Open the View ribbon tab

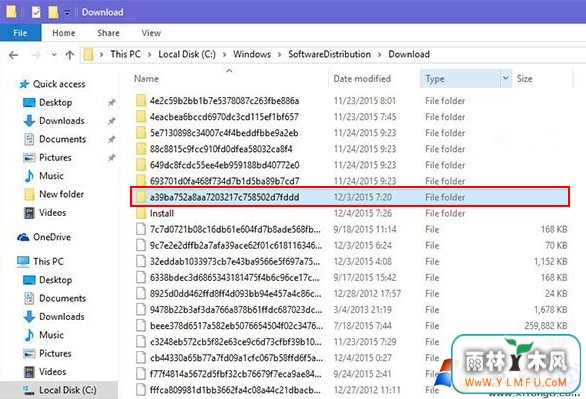[x=151, y=33]
